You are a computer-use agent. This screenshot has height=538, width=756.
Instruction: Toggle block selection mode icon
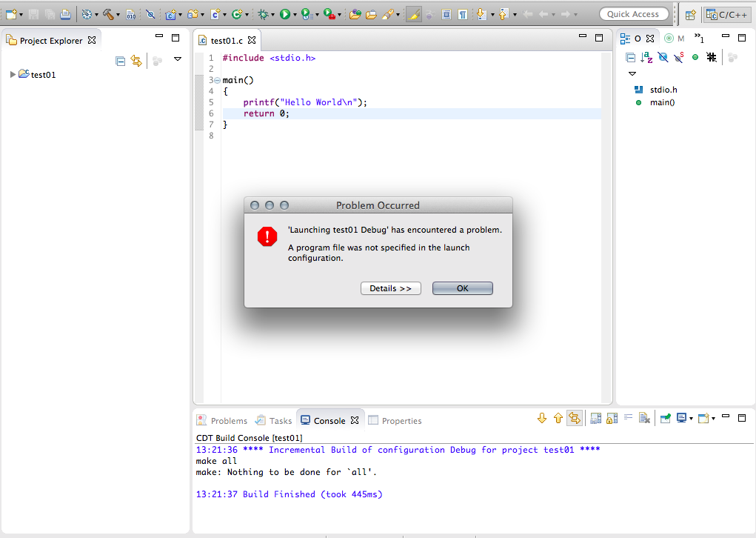[x=446, y=15]
